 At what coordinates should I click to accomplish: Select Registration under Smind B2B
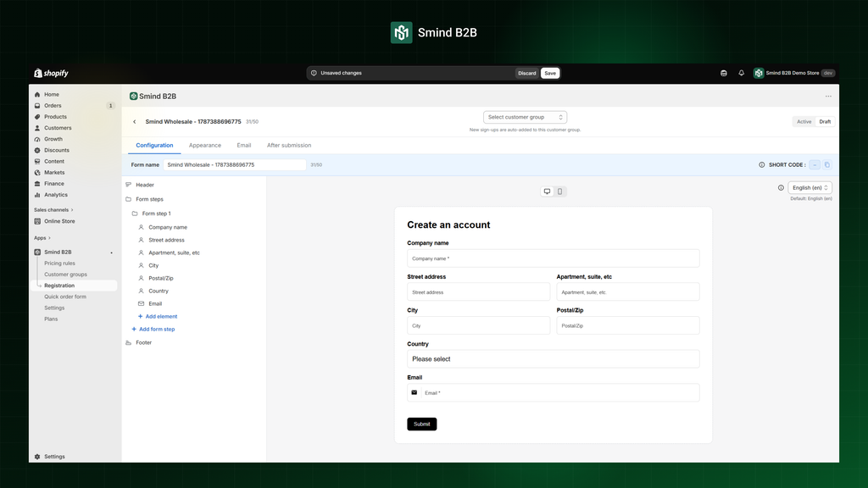click(59, 286)
